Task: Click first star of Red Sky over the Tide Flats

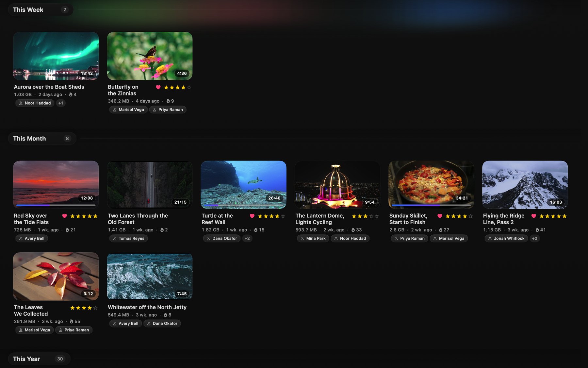Action: [x=73, y=216]
